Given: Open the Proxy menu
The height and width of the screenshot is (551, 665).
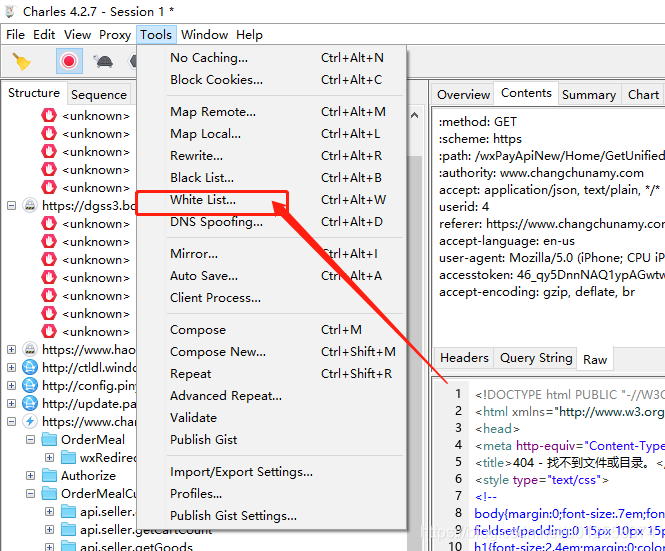Looking at the screenshot, I should (x=115, y=35).
